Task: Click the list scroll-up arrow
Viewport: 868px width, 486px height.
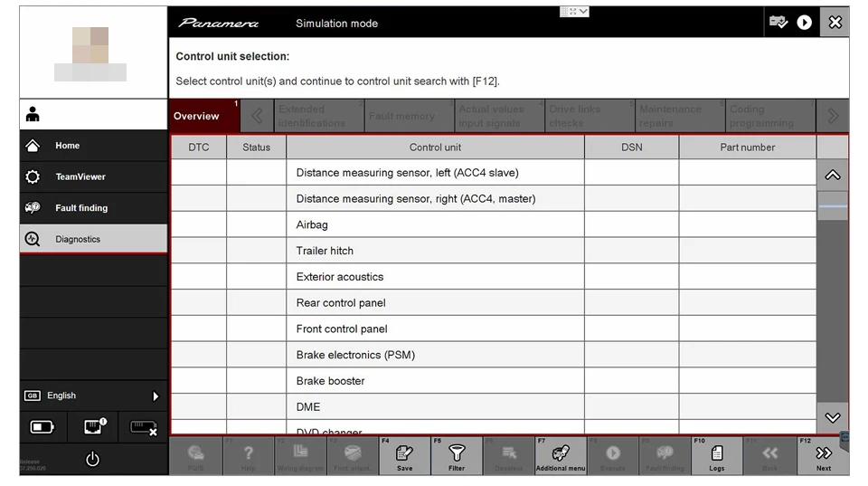Action: (x=833, y=175)
